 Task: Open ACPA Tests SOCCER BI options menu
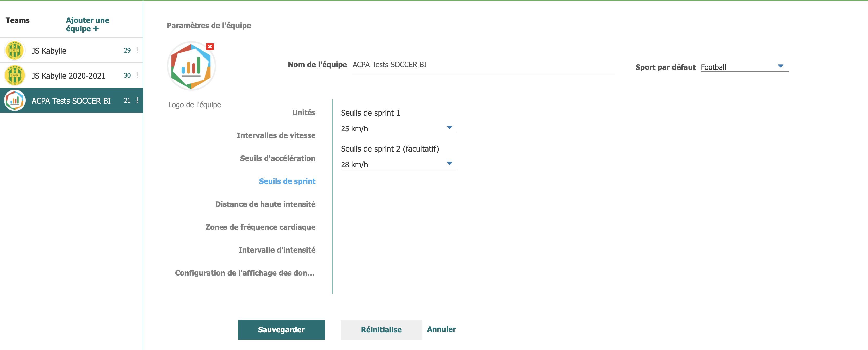coord(137,100)
